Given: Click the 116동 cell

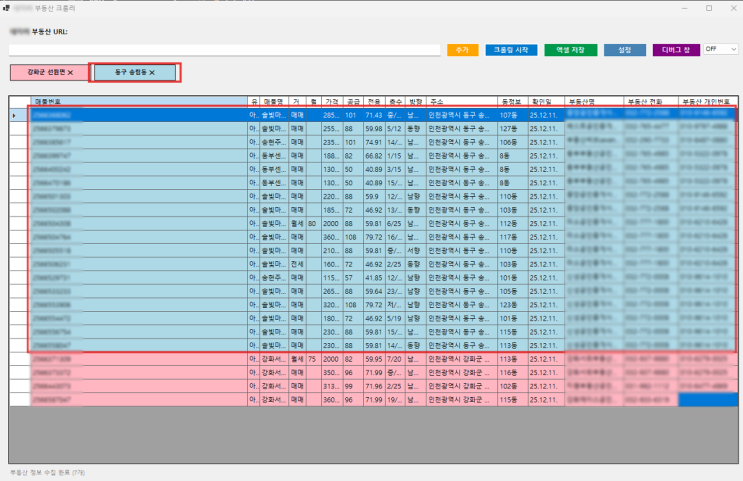Looking at the screenshot, I should pyautogui.click(x=512, y=372).
